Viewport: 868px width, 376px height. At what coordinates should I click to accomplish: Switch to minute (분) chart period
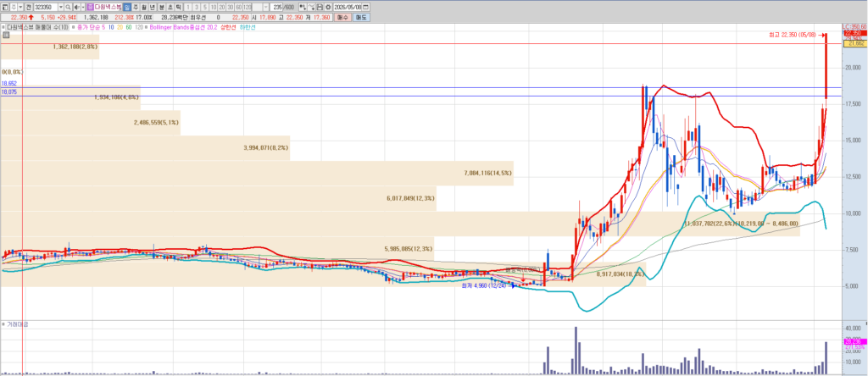click(x=162, y=7)
